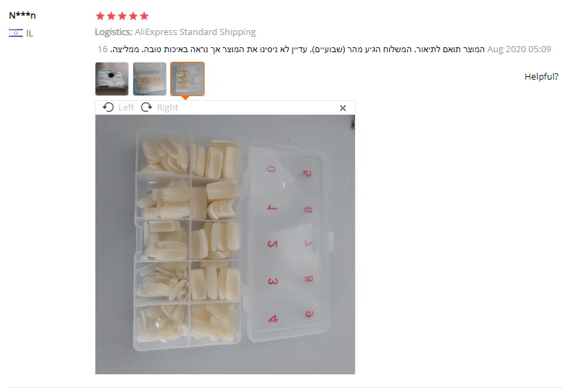The image size is (563, 392).
Task: Close the enlarged review image viewer
Action: click(343, 108)
